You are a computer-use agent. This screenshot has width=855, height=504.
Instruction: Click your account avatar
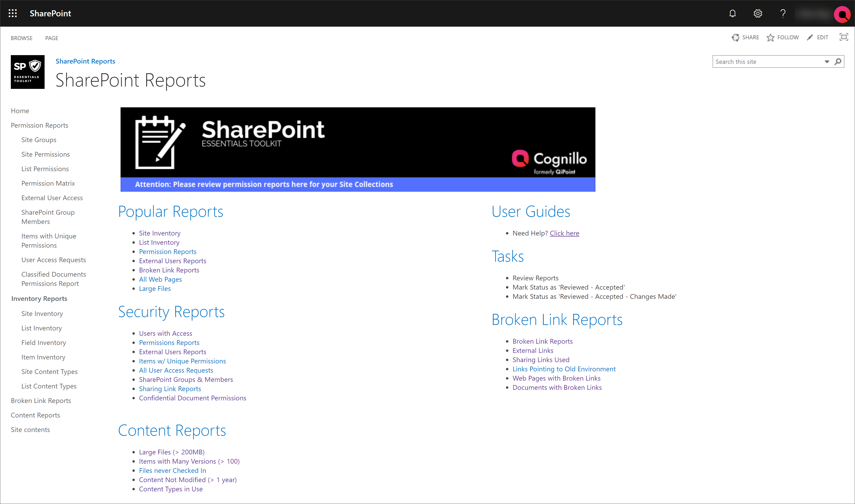point(842,14)
